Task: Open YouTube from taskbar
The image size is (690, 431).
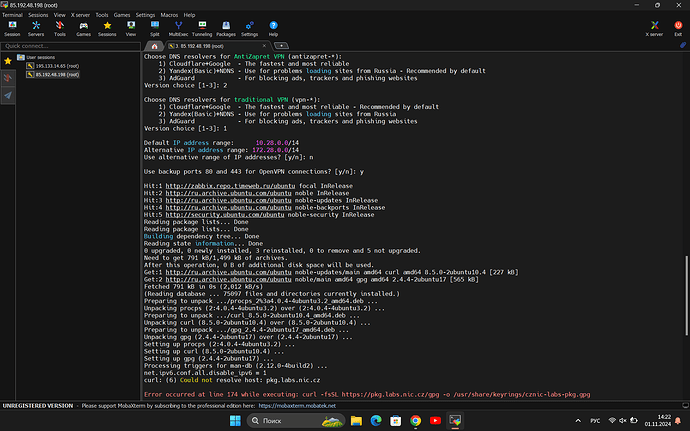Action: (435, 421)
